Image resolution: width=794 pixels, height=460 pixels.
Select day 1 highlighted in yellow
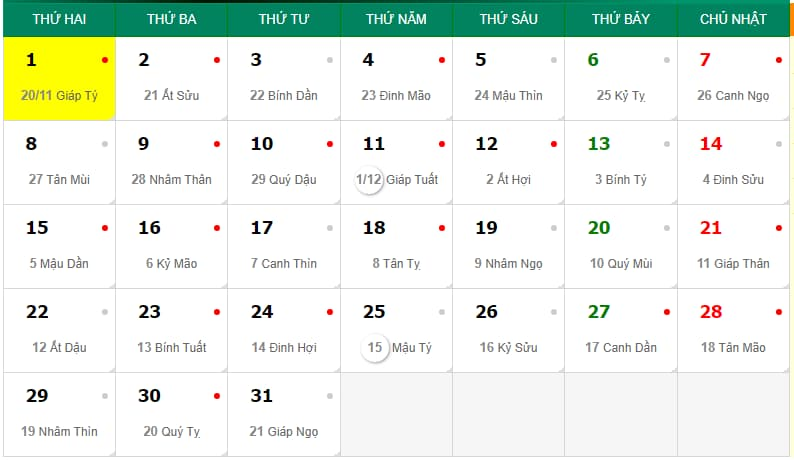click(x=59, y=79)
